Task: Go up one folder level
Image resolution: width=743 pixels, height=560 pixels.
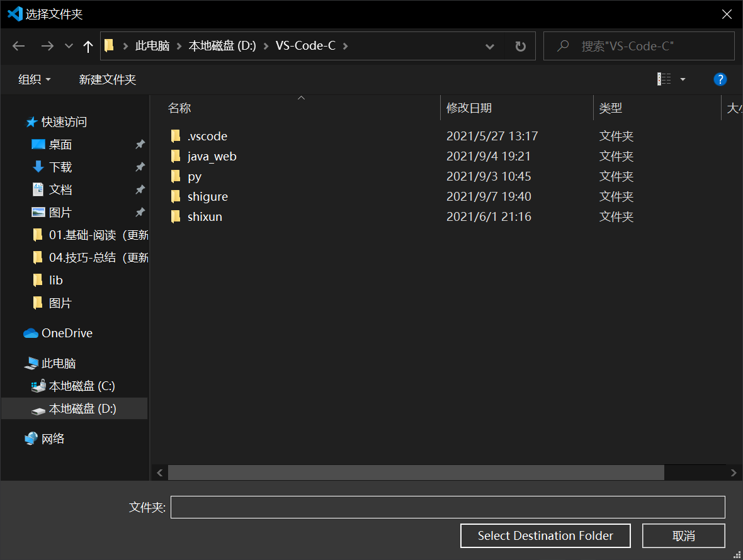Action: pos(88,46)
